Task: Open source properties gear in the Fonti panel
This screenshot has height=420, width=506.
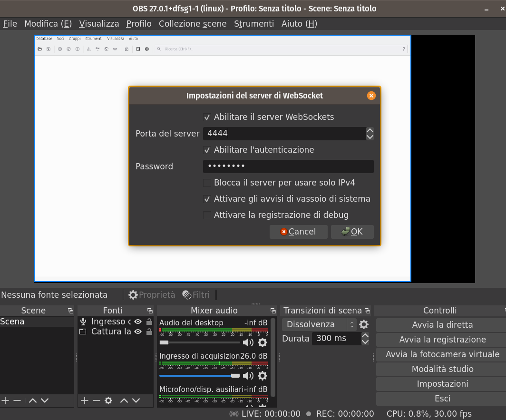Action: click(x=108, y=400)
